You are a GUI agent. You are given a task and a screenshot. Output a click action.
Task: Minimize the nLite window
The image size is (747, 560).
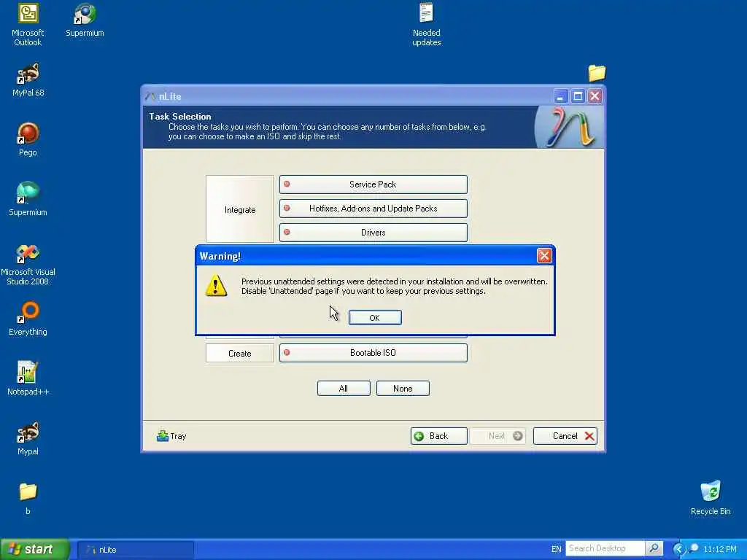pyautogui.click(x=561, y=96)
